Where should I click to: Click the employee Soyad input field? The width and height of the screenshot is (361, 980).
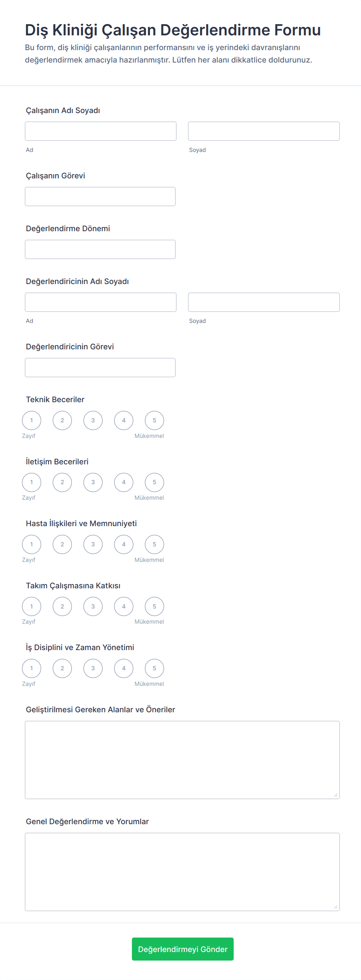pos(264,131)
